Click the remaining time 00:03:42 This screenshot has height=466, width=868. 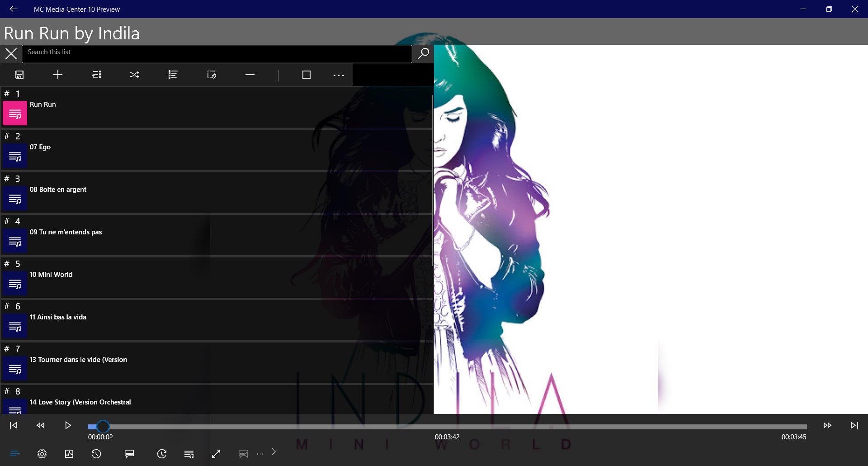[447, 437]
